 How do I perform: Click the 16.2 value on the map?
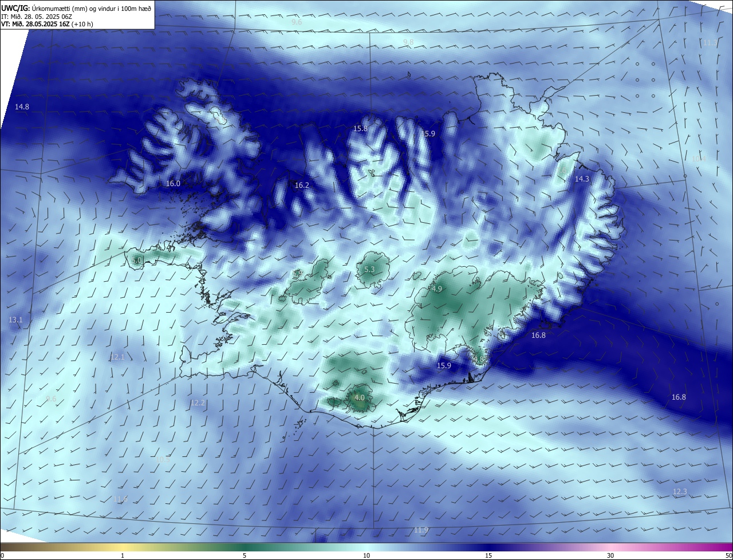click(302, 186)
